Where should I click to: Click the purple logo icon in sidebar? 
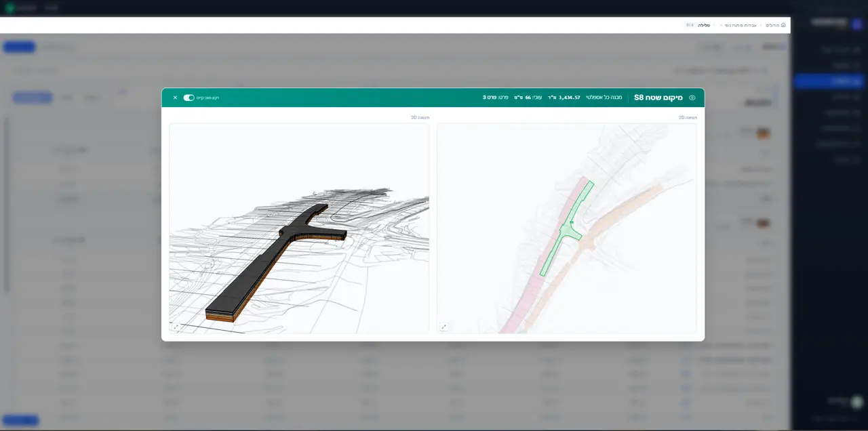[x=857, y=24]
